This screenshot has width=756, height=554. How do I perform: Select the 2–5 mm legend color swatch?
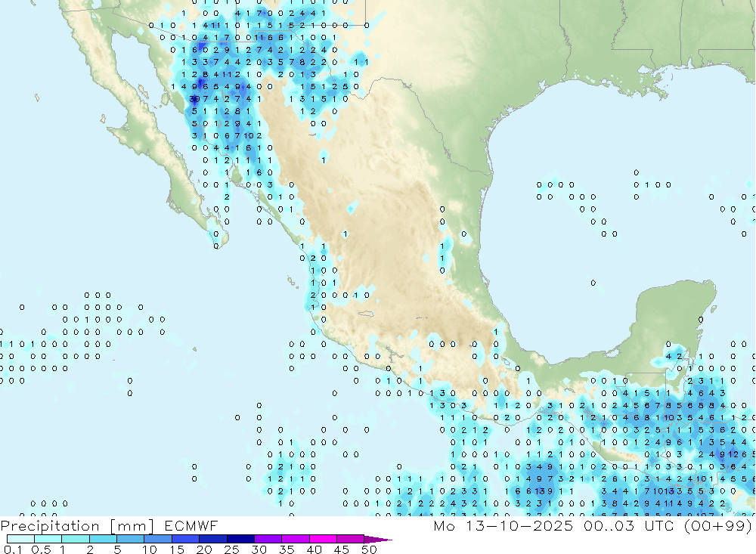click(103, 539)
